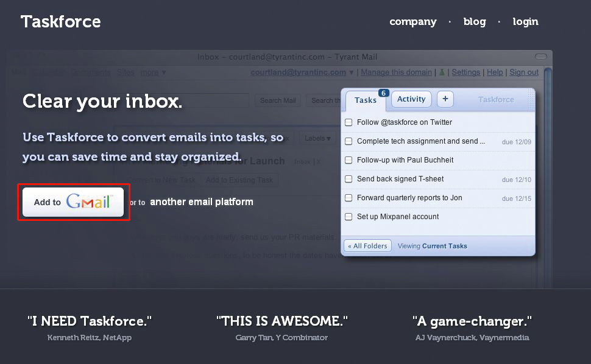Click the Taskforce logo in header
Viewport: 591px width, 364px height.
pyautogui.click(x=61, y=22)
